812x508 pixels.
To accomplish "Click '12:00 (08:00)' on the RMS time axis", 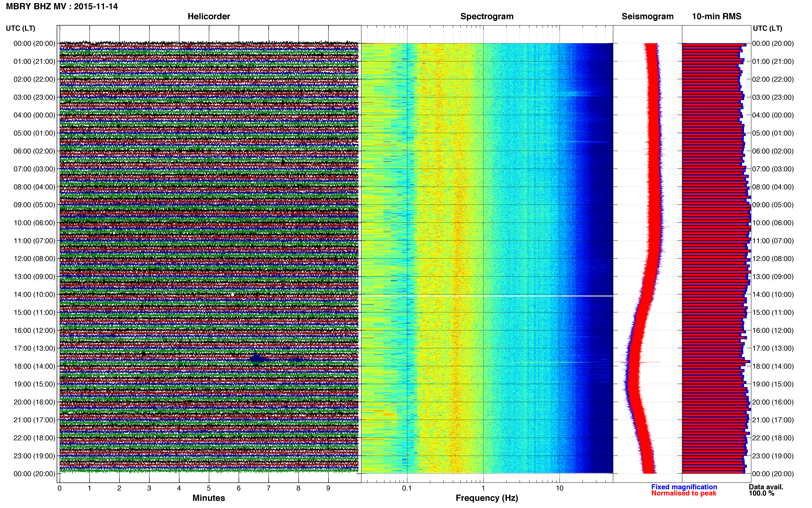I will pos(773,259).
